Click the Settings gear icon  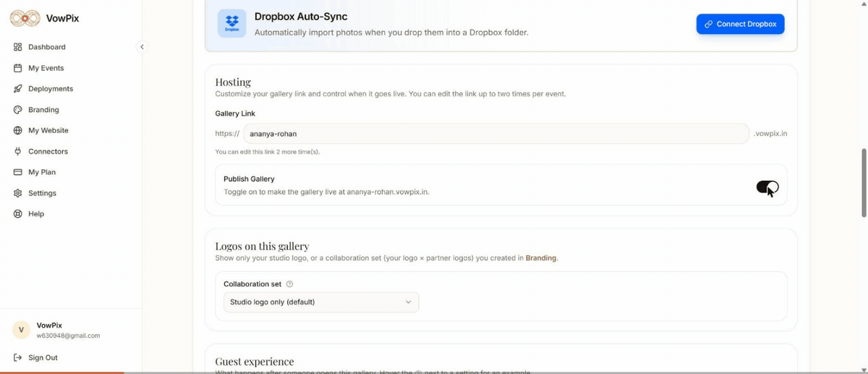(x=18, y=193)
